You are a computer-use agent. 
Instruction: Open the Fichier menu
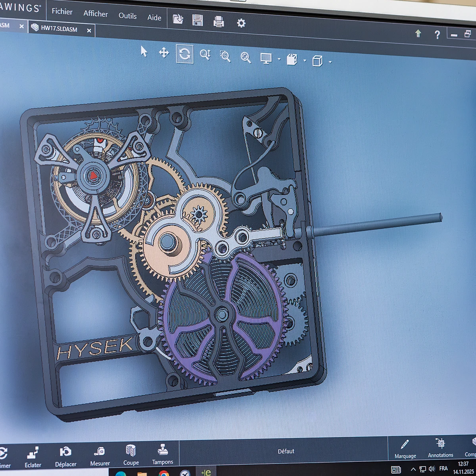(x=62, y=11)
